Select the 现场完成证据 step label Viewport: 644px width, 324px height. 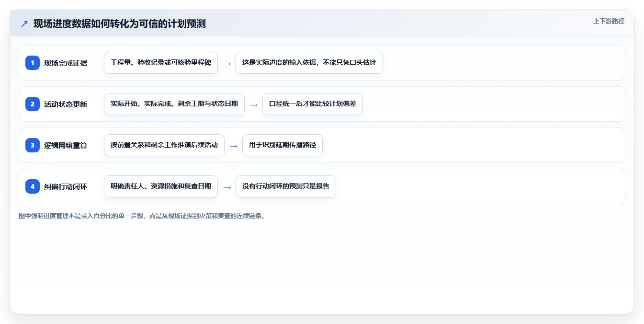(x=66, y=63)
